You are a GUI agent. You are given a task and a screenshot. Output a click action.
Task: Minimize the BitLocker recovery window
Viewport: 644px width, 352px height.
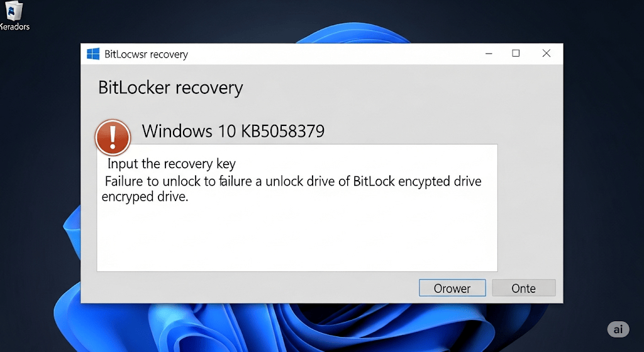(489, 54)
